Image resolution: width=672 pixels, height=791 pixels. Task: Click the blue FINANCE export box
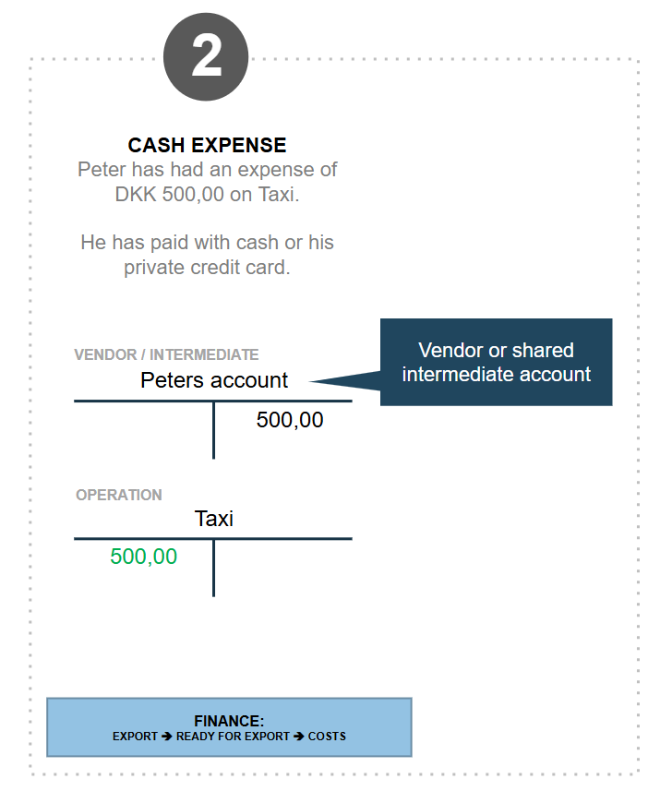click(x=229, y=727)
